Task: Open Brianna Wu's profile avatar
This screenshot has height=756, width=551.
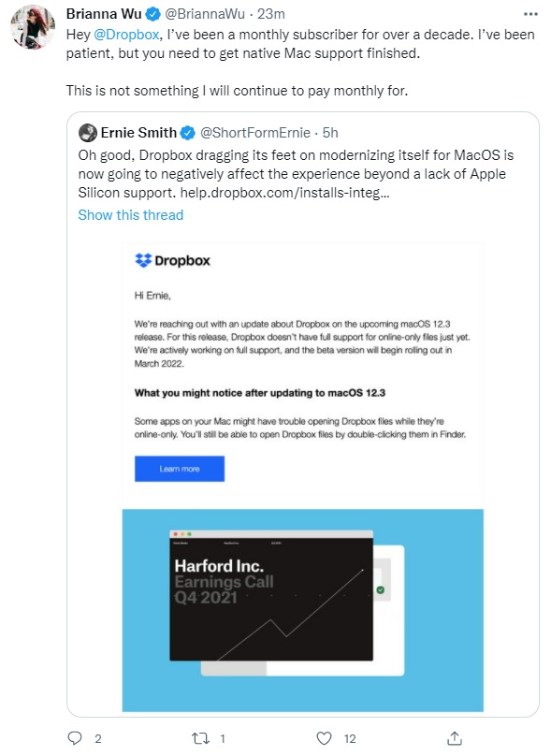Action: (33, 27)
